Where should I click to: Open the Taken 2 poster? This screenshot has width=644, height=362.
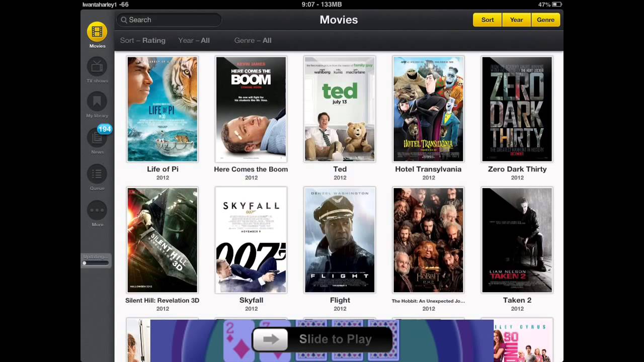517,240
